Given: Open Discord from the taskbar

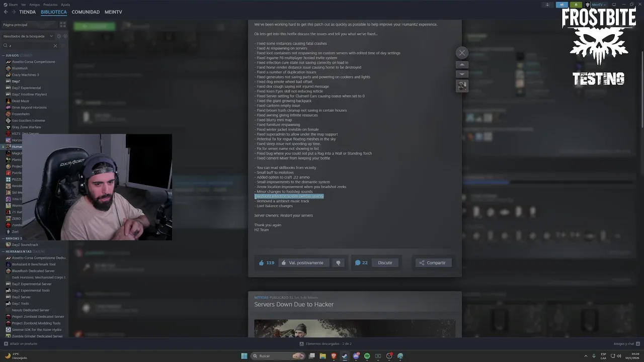Looking at the screenshot, I should coord(356,356).
